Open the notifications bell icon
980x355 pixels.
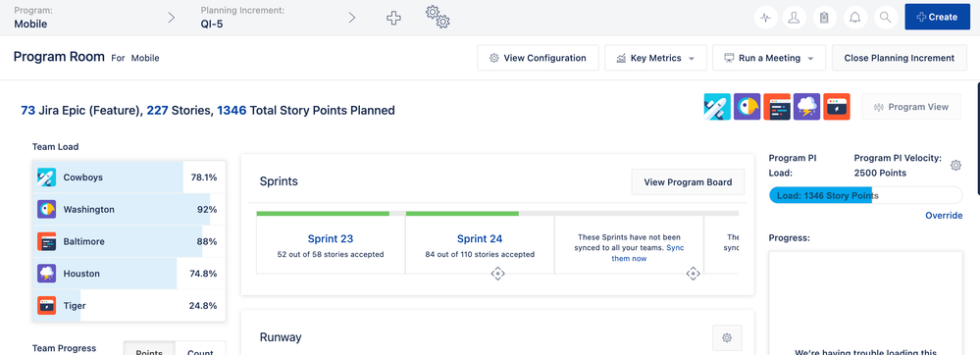(x=855, y=18)
